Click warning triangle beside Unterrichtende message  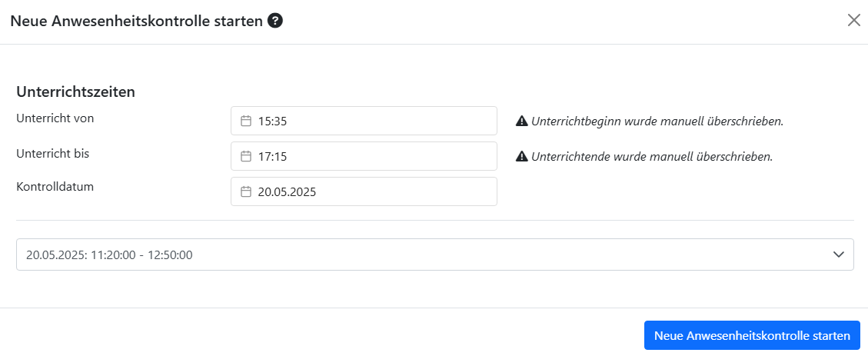pos(522,156)
